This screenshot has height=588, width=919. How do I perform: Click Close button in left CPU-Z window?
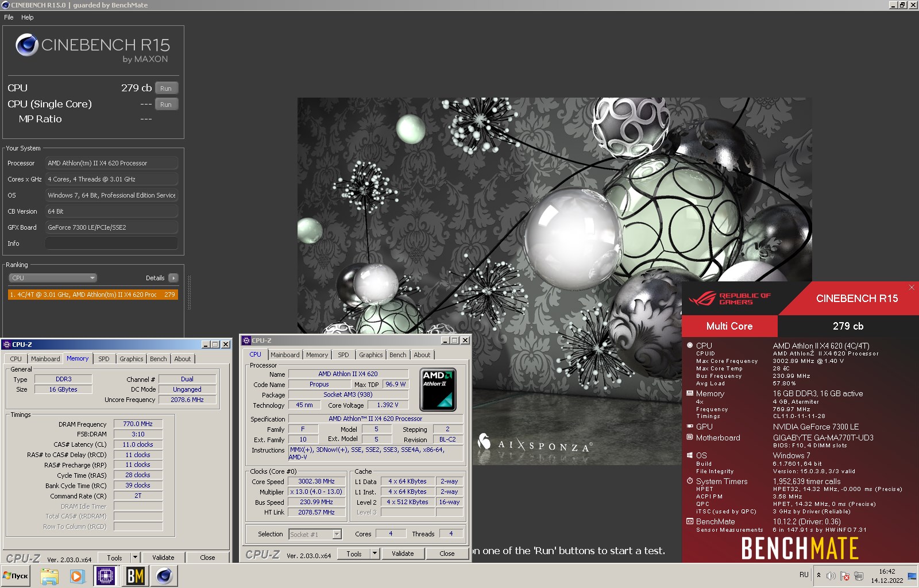click(207, 558)
